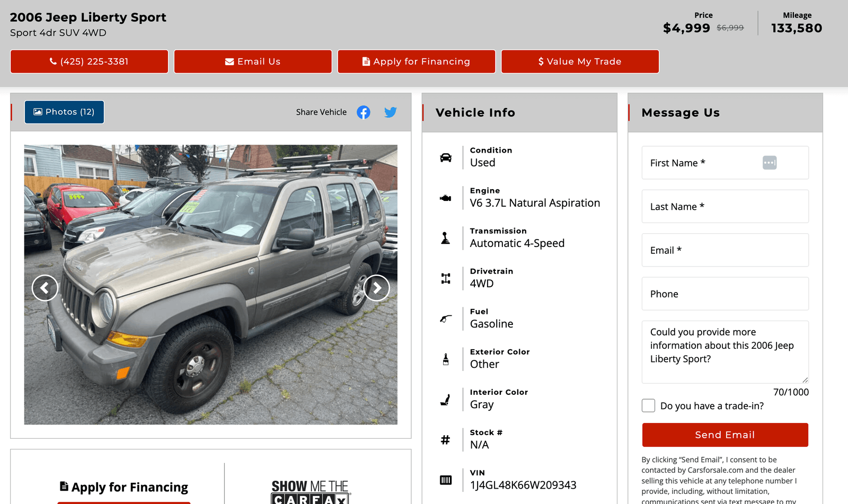Click the Do you have a trade-in? label
Viewport: 848px width, 504px height.
pos(712,406)
